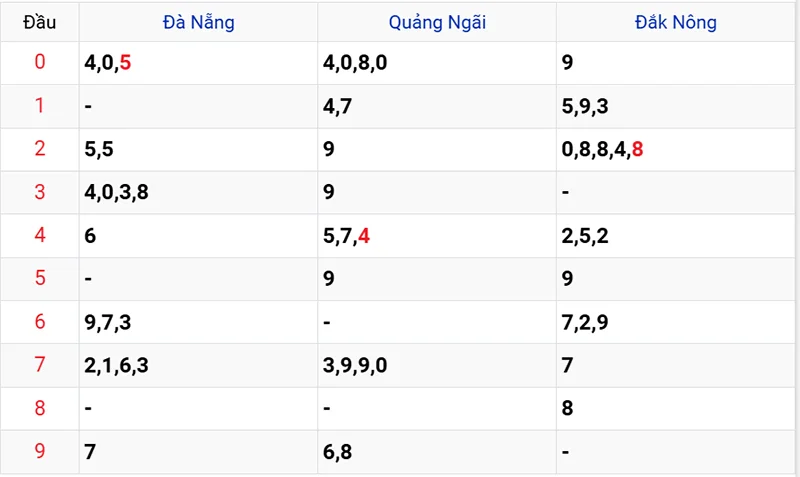Click the cell with 5,9,3
Viewport: 800px width, 477px height.
pyautogui.click(x=585, y=106)
